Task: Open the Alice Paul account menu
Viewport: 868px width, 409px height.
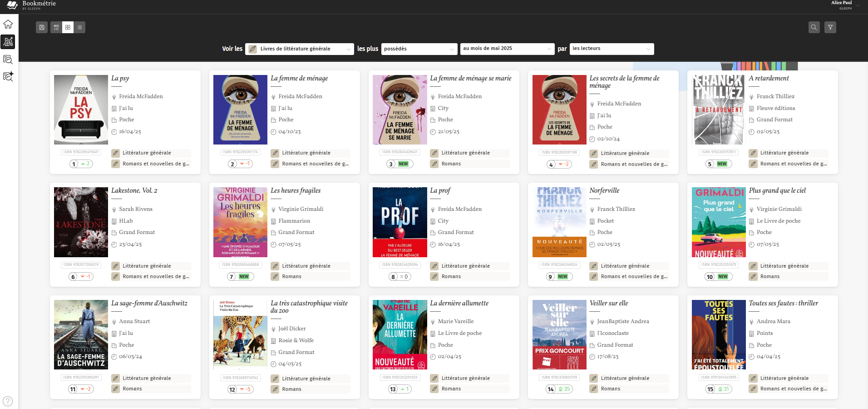Action: 845,5
